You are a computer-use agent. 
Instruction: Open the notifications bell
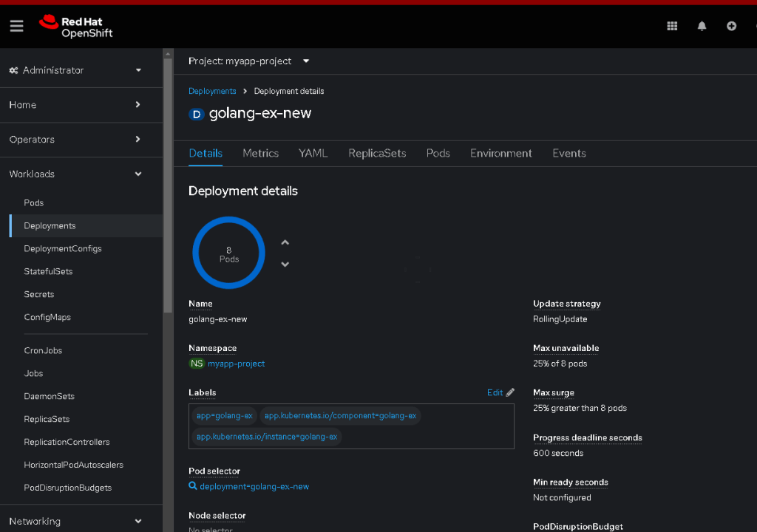click(x=702, y=26)
